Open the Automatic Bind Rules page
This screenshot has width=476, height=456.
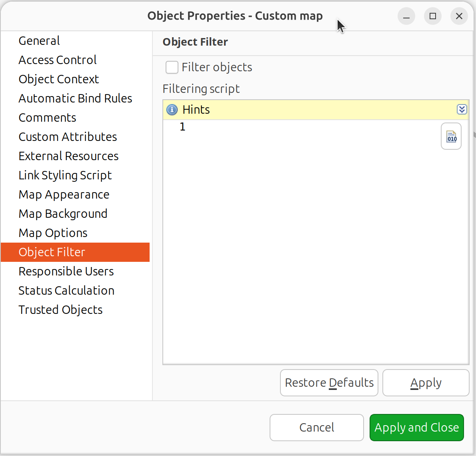coord(75,98)
